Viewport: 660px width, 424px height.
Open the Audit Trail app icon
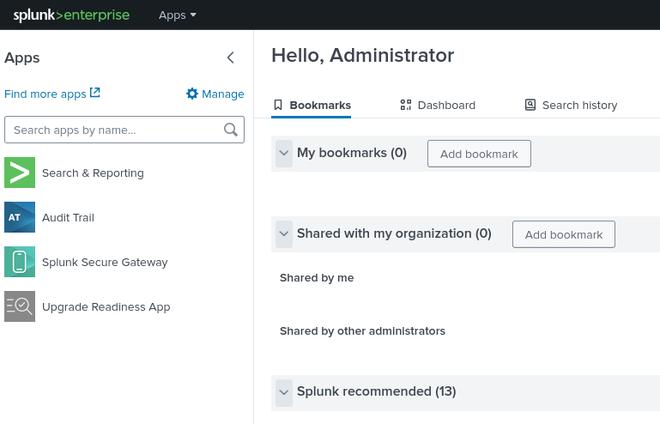tap(20, 217)
